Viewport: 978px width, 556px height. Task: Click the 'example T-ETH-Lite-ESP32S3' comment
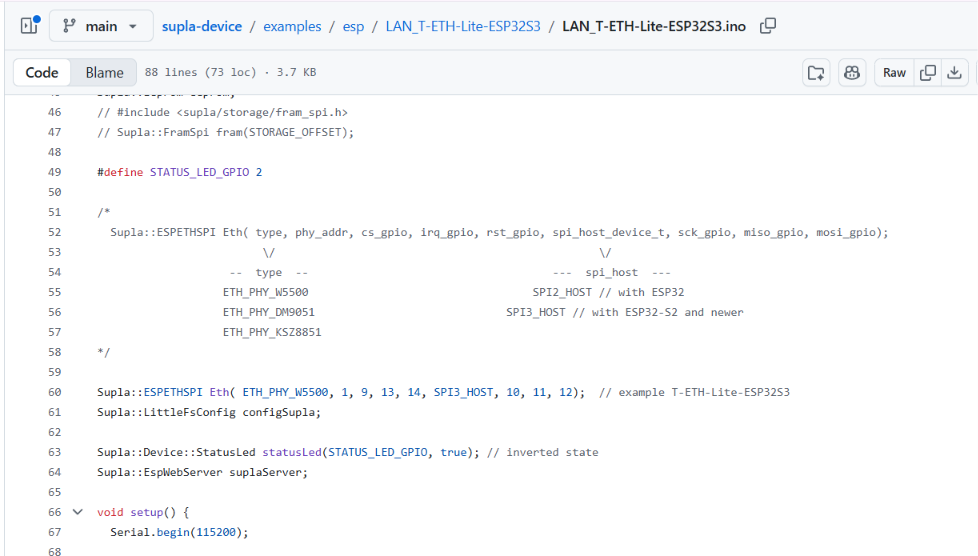(694, 393)
